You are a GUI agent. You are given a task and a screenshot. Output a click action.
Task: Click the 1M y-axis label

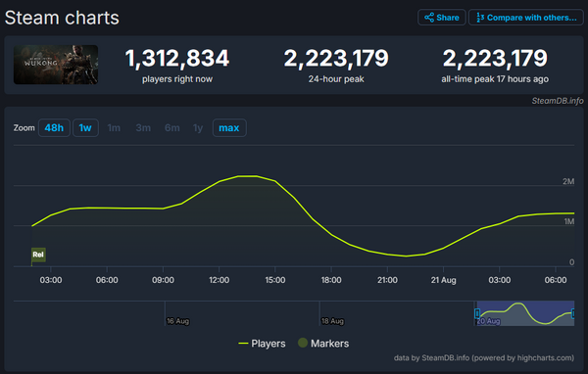(568, 221)
